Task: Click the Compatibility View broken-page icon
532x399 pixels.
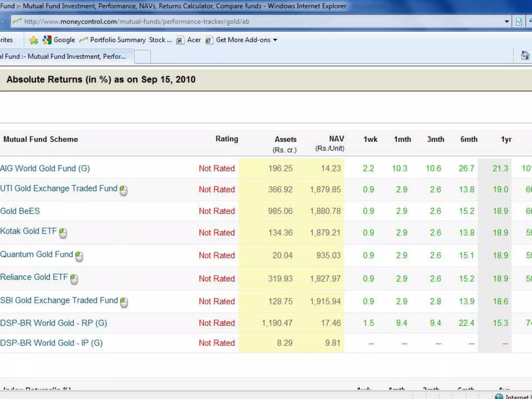Action: click(519, 22)
